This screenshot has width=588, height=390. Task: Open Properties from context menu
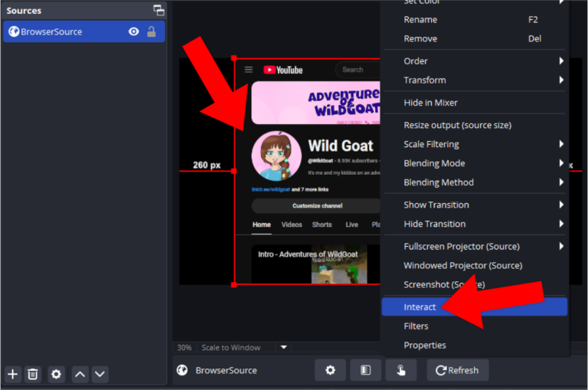475,346
